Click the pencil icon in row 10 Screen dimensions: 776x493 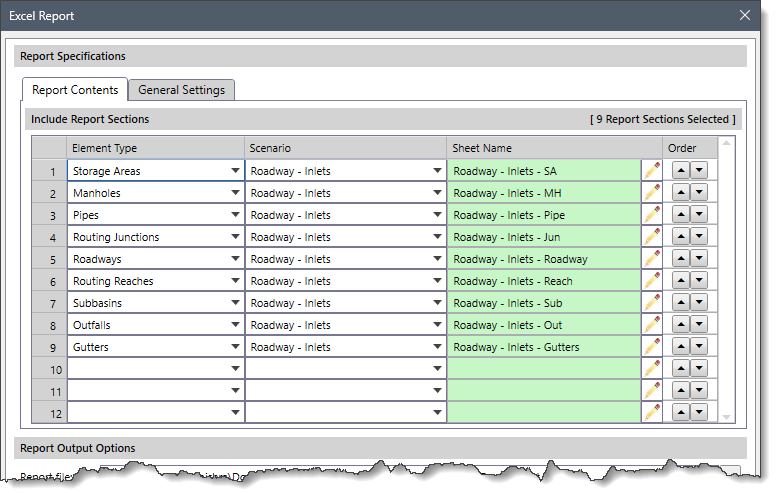pyautogui.click(x=652, y=369)
